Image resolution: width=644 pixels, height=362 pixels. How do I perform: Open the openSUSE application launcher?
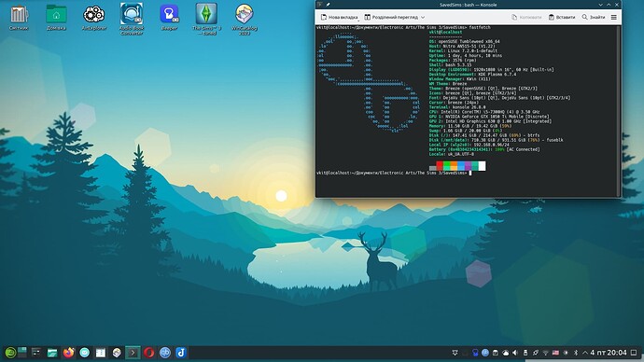[x=10, y=353]
